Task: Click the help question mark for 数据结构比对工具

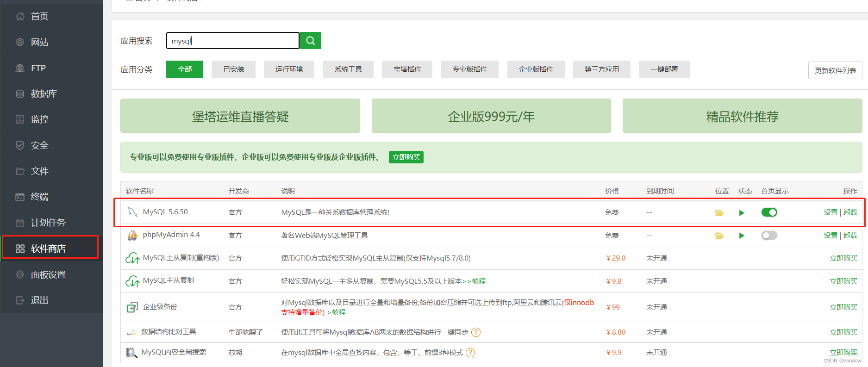Action: 476,332
